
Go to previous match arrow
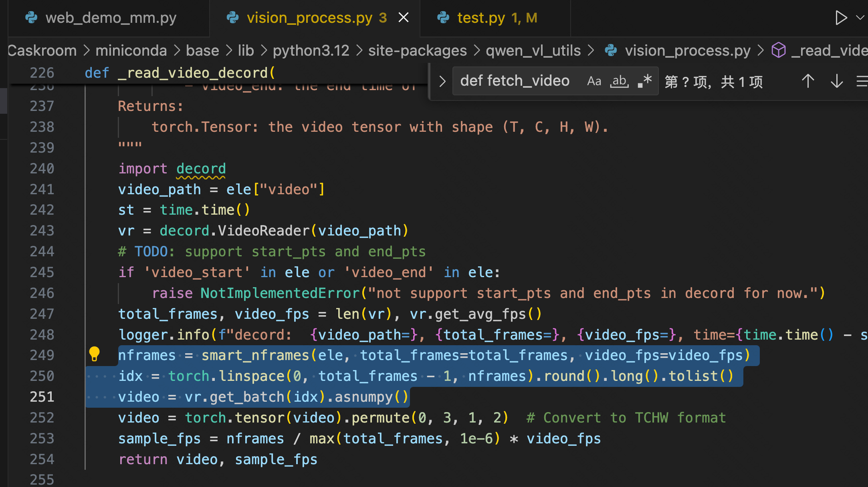(x=808, y=81)
